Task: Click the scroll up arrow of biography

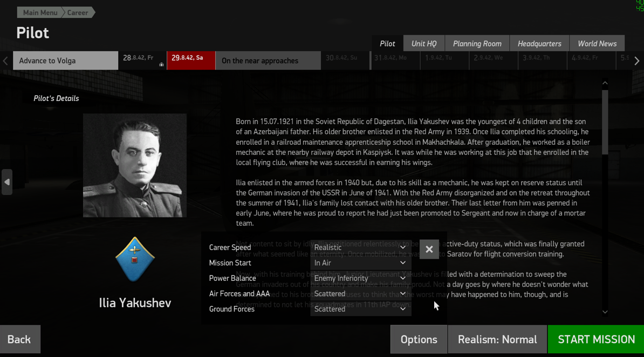Action: [x=605, y=83]
